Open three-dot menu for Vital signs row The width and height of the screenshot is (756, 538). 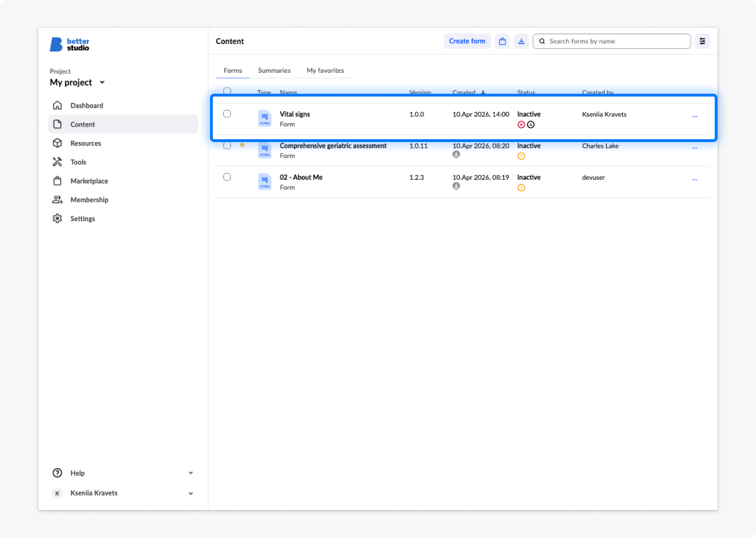tap(695, 116)
